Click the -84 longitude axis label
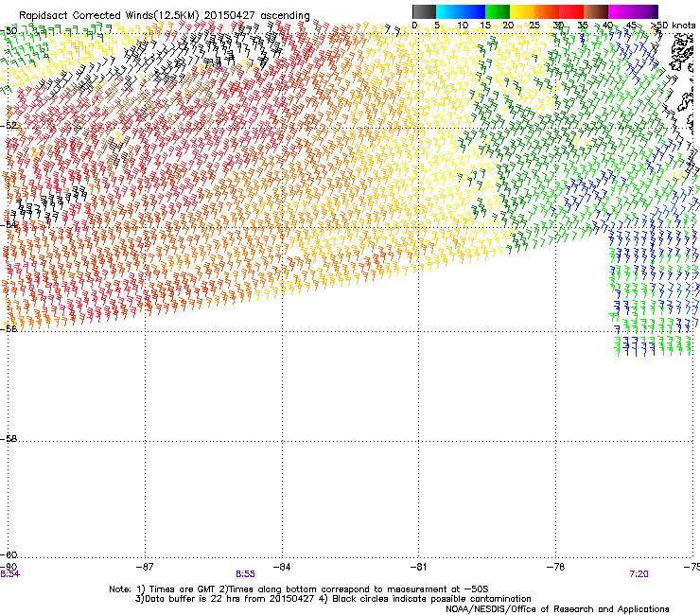Viewport: 700px width, 615px height. 282,567
